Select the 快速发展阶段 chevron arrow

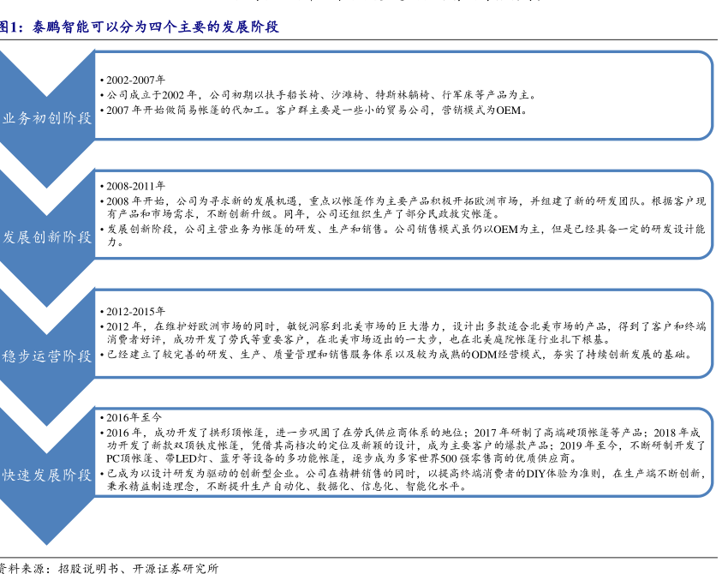[x=47, y=474]
